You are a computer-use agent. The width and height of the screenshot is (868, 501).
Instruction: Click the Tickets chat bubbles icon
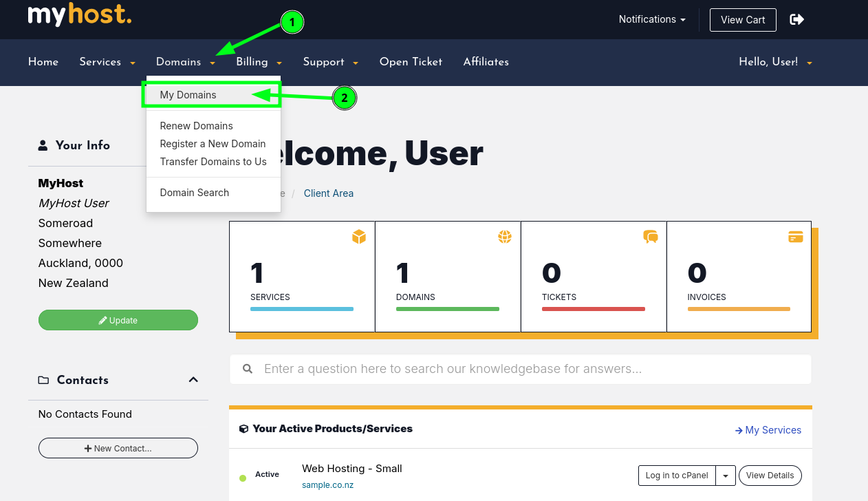point(650,237)
